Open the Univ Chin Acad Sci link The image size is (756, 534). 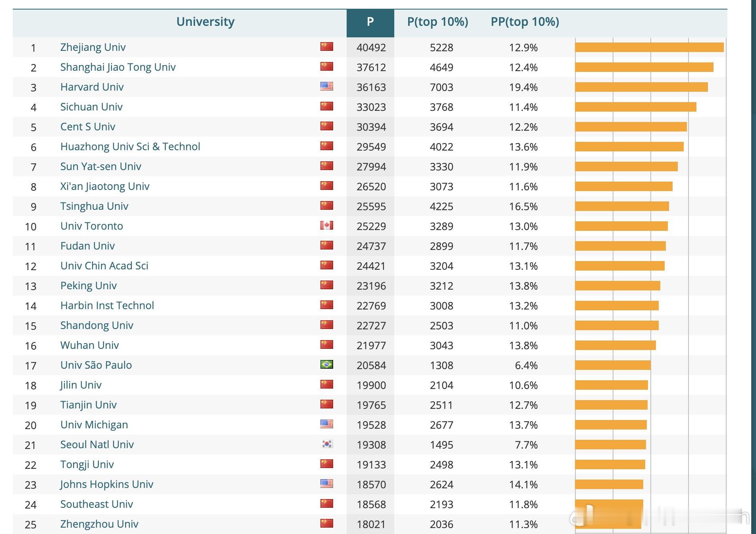click(x=104, y=266)
